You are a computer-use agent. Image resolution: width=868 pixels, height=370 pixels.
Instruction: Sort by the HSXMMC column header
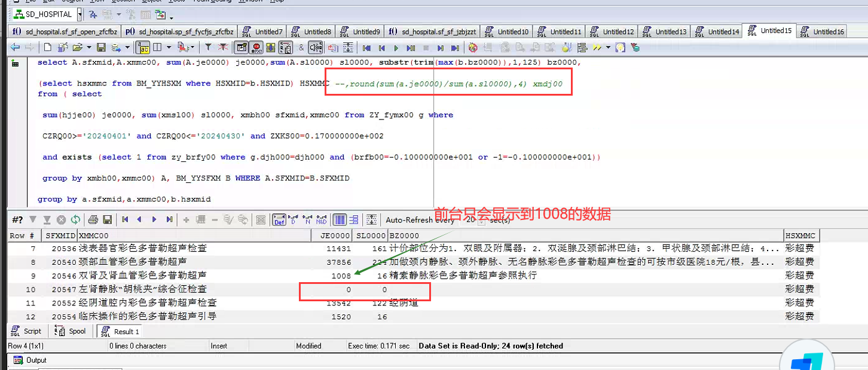[801, 236]
